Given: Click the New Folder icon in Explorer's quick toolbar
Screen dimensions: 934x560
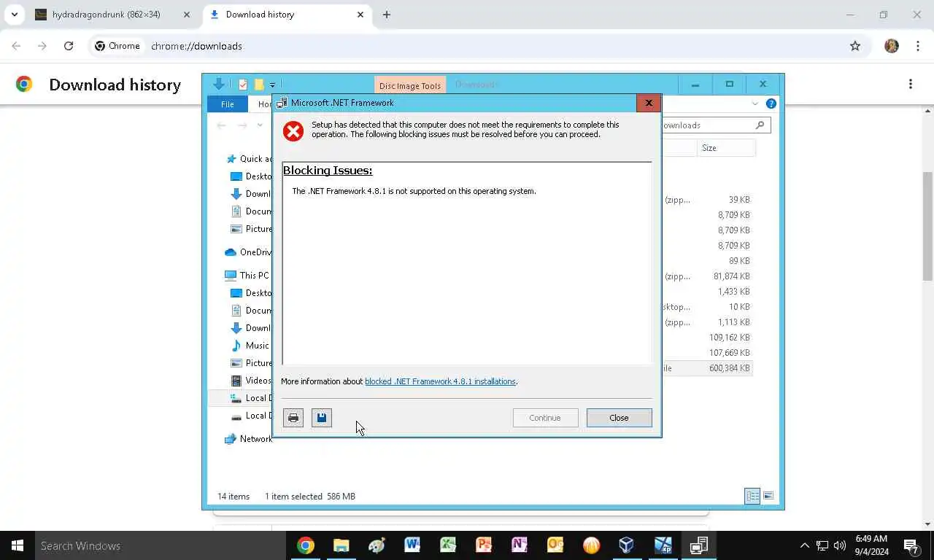Looking at the screenshot, I should tap(258, 85).
